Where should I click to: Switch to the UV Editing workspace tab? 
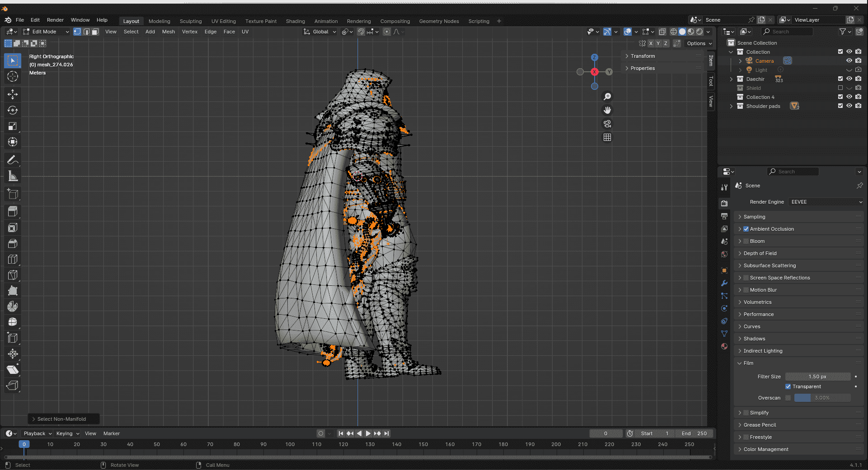tap(224, 21)
